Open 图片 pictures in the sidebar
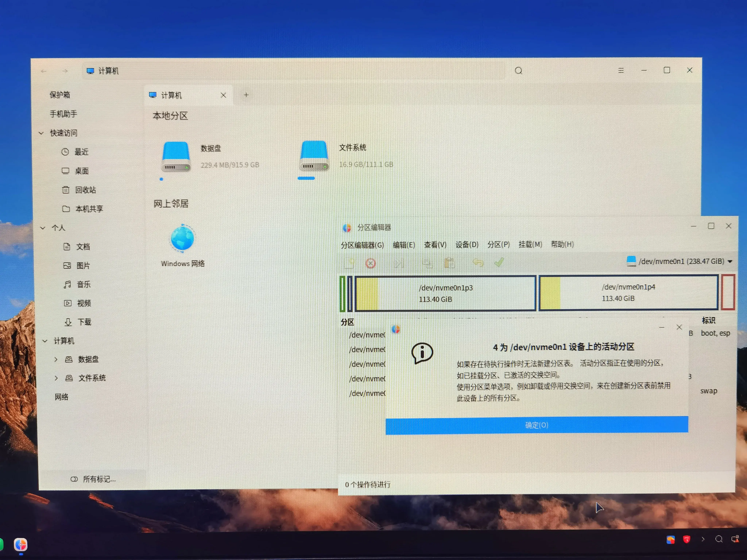The image size is (747, 560). pos(77,266)
